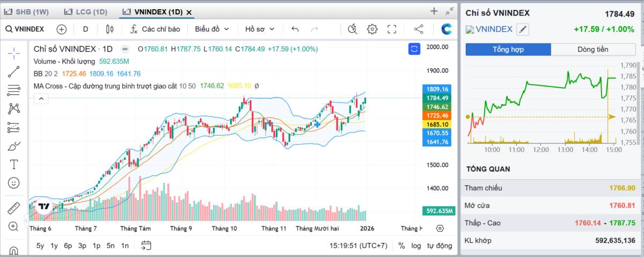Image resolution: width=644 pixels, height=257 pixels.
Task: Open the quick search lightning icon
Action: click(353, 29)
